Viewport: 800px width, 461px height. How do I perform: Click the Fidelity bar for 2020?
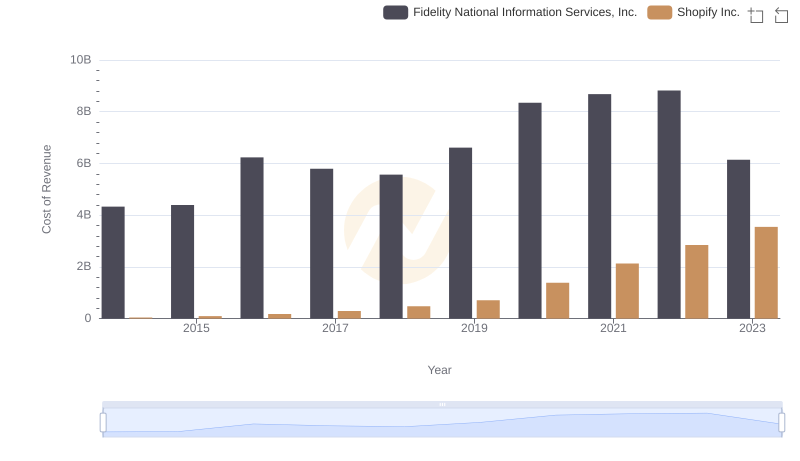pyautogui.click(x=530, y=211)
